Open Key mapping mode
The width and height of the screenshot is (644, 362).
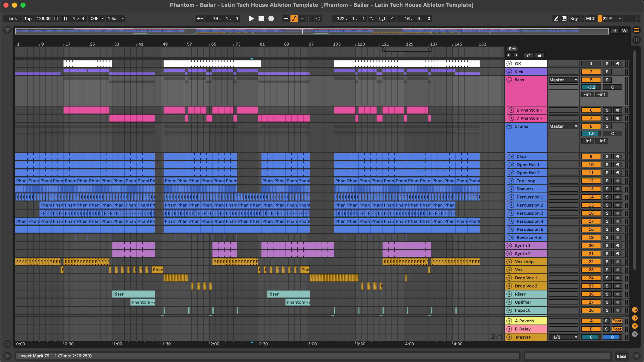click(x=574, y=19)
